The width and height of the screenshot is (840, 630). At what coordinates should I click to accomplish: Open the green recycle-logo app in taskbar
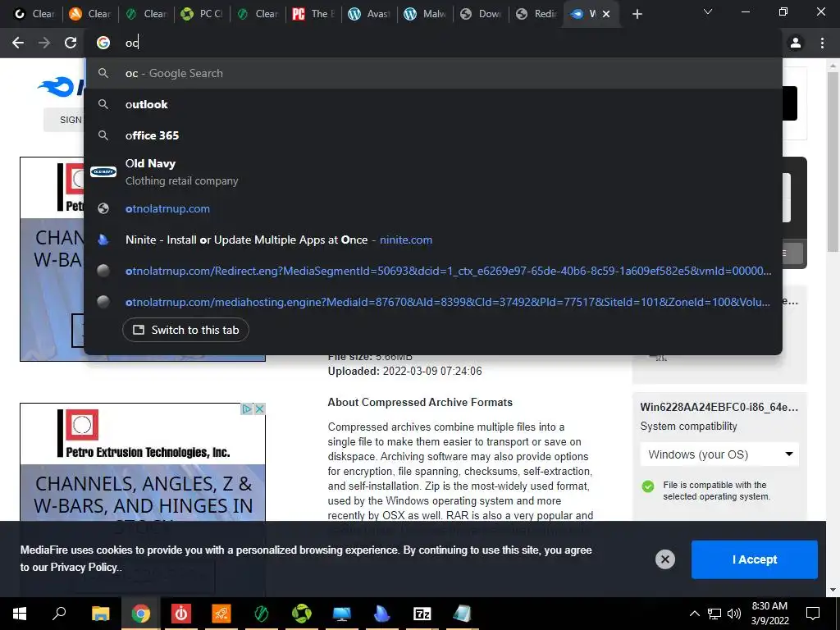point(302,614)
